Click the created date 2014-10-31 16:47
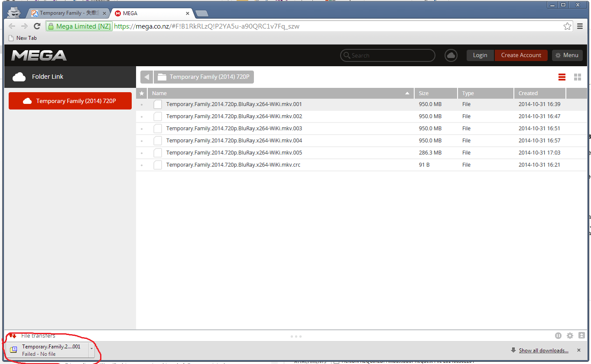Viewport: 591px width, 364px height. click(x=539, y=116)
